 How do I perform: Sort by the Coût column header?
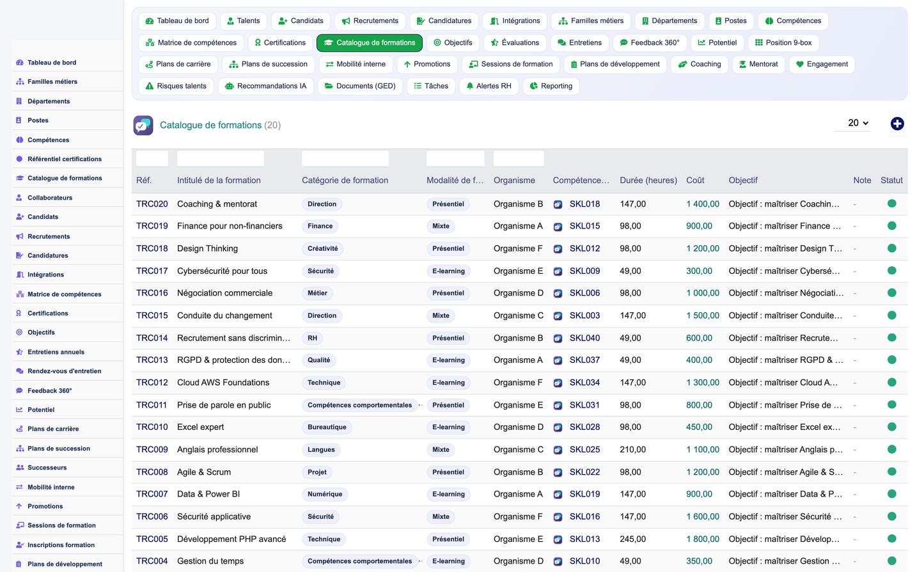tap(695, 180)
